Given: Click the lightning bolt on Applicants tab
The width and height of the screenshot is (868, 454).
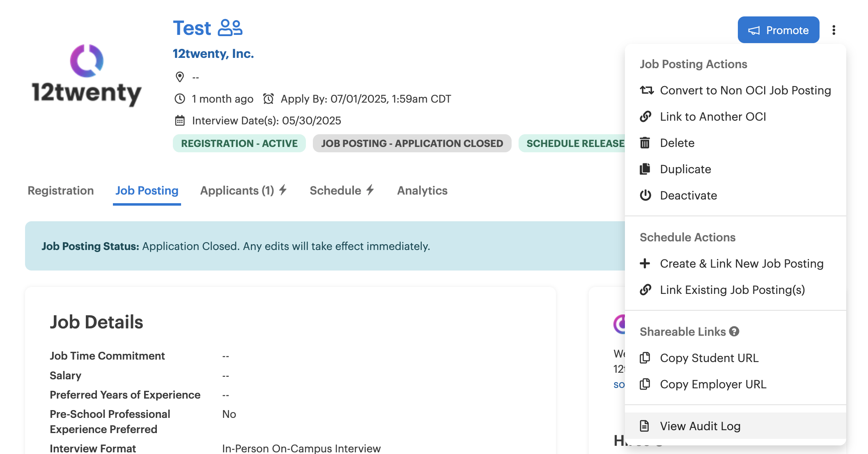Looking at the screenshot, I should click(x=283, y=190).
